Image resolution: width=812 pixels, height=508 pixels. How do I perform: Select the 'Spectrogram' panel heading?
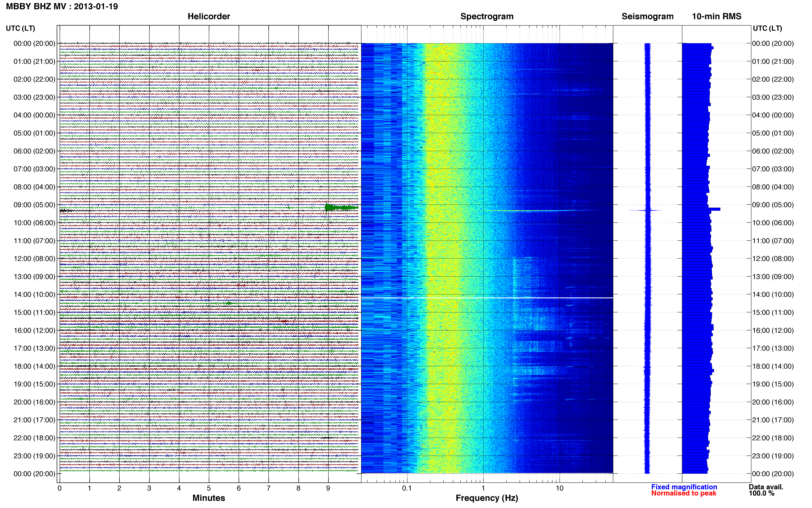tap(487, 16)
